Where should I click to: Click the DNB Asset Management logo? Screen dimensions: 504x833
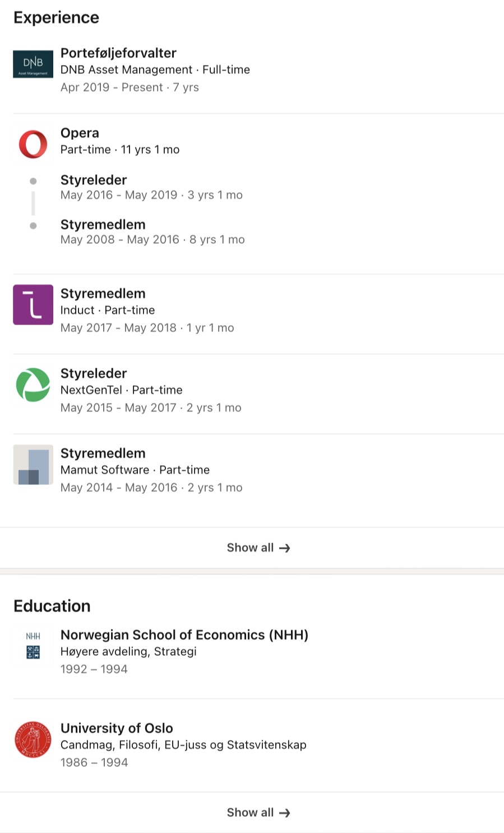33,64
